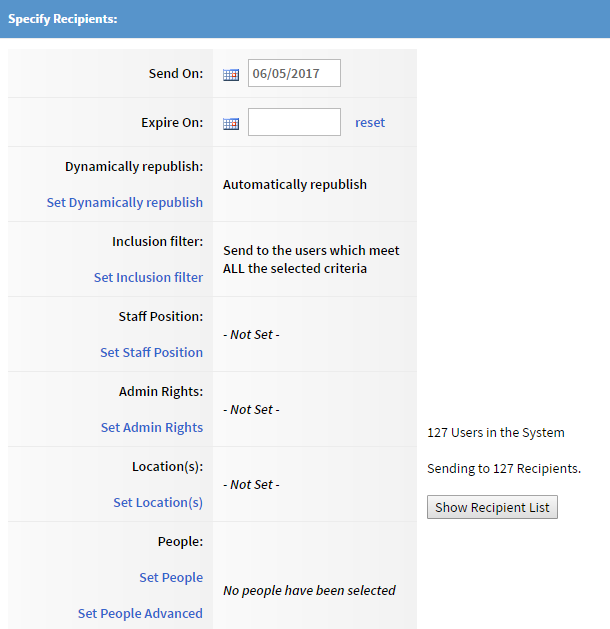Click the Set People link
610x629 pixels.
tap(171, 577)
